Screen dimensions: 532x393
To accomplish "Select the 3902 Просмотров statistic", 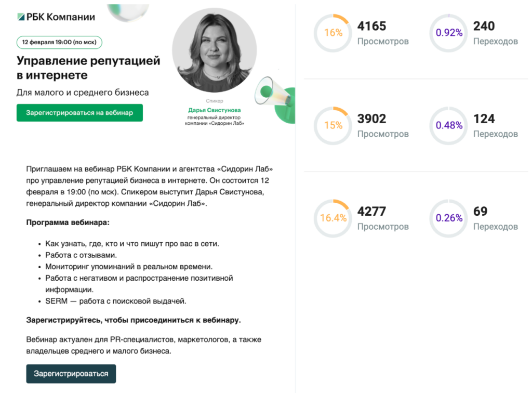I will click(x=383, y=126).
